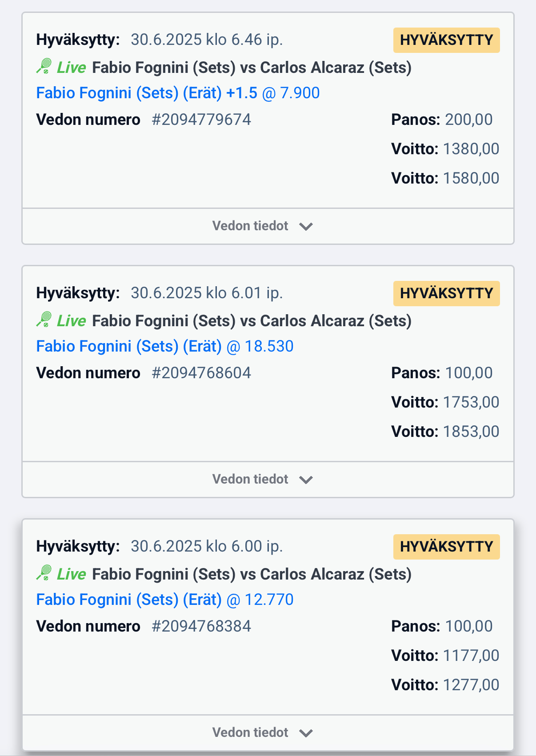Click the Live label on bet #2094768384
The height and width of the screenshot is (756, 536).
(71, 574)
